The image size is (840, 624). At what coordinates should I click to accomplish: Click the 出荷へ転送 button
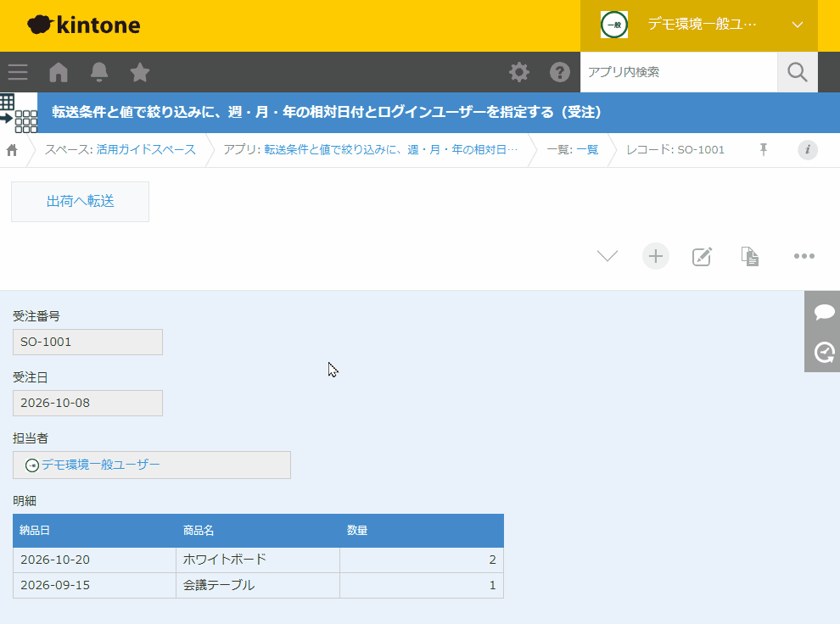tap(80, 201)
